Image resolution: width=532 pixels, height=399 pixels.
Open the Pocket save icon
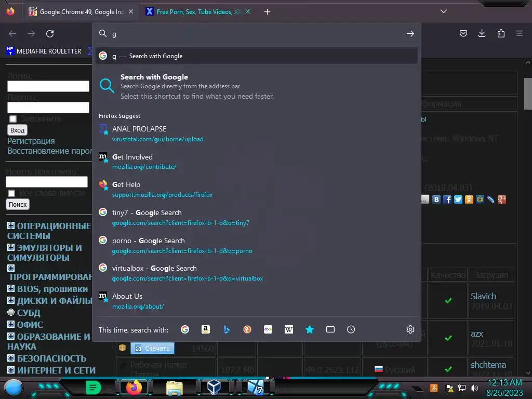[463, 33]
